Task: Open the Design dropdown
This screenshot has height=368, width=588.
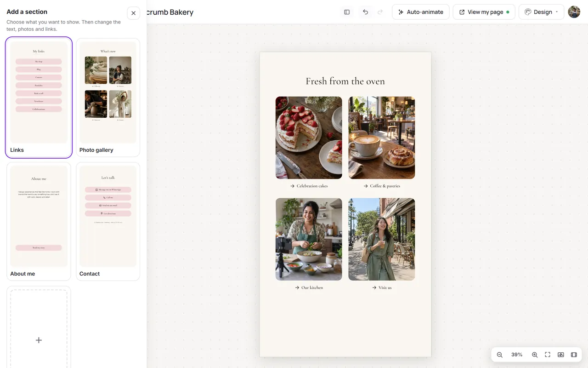Action: coord(541,12)
